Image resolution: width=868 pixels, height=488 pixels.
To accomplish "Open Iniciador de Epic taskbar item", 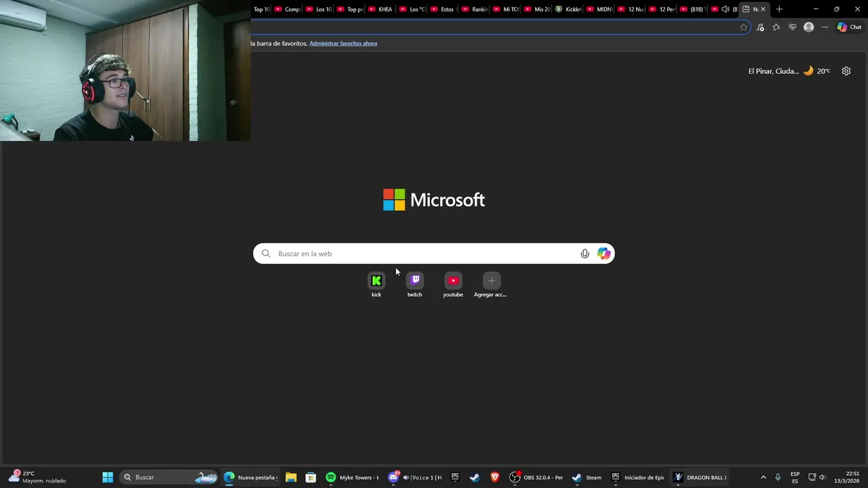I will [637, 477].
